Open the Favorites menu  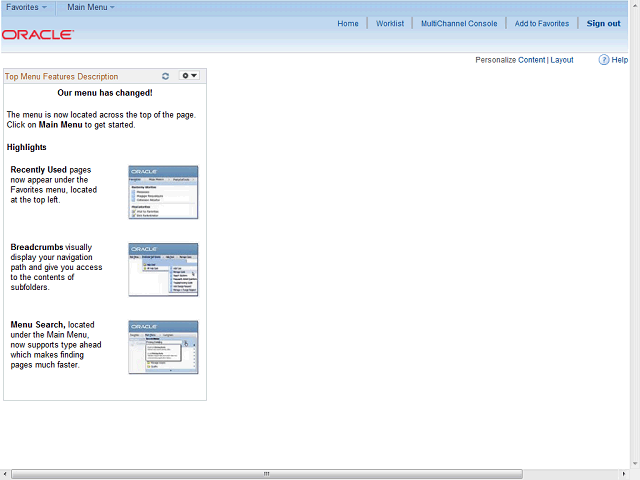click(x=27, y=7)
